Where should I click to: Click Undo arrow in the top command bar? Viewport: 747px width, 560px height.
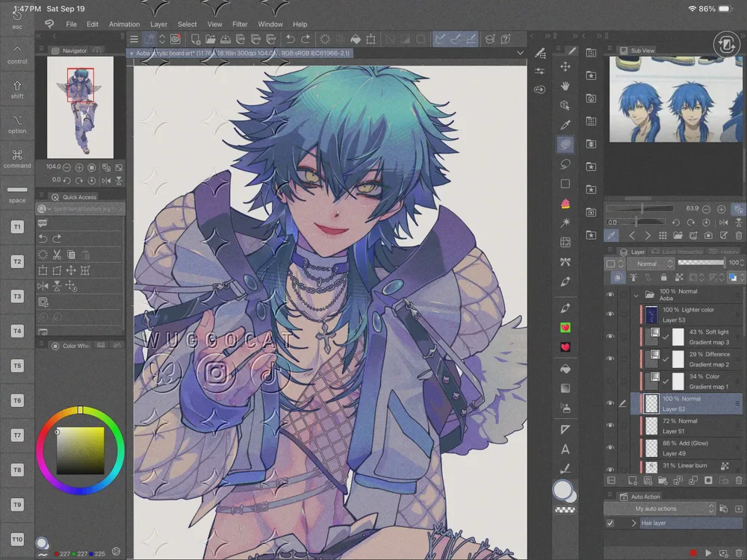point(290,39)
